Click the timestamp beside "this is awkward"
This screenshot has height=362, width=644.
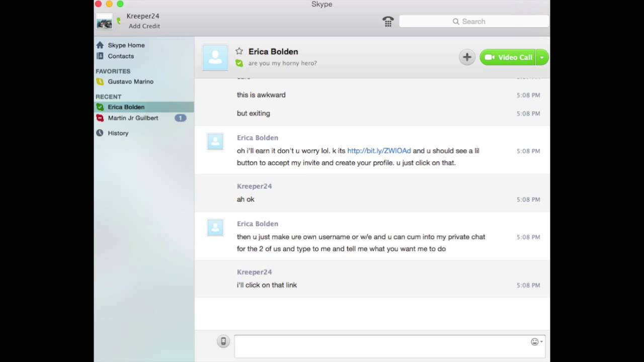coord(528,95)
